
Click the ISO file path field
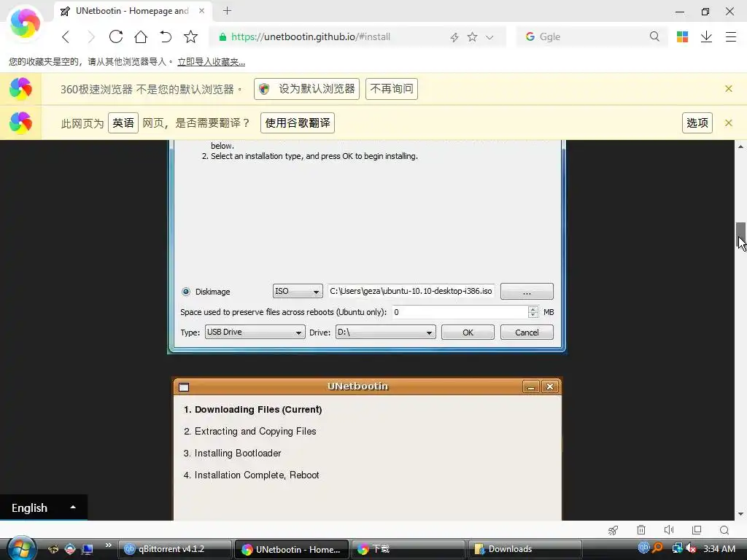coord(411,291)
